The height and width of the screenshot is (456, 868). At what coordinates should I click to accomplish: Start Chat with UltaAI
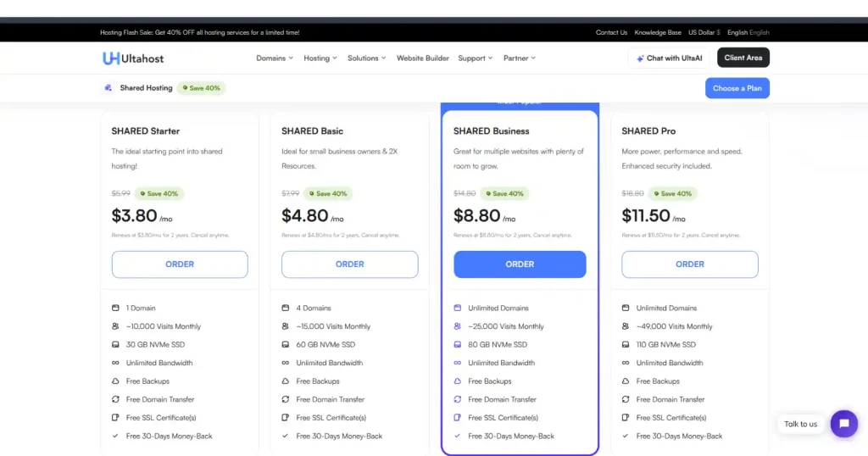670,58
